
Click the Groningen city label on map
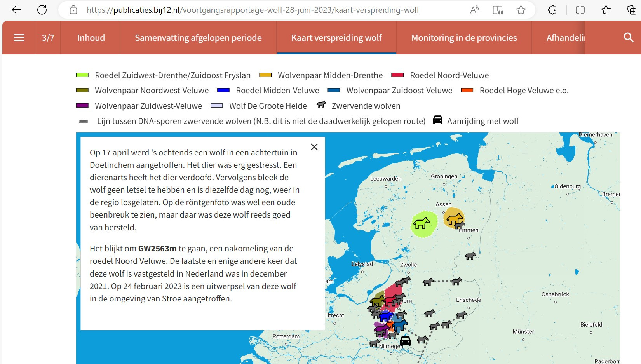(x=444, y=176)
